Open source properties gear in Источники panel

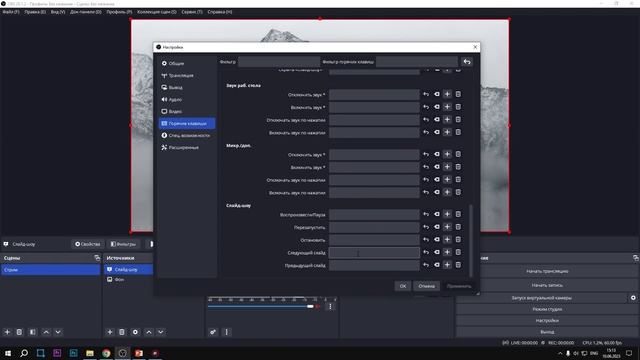[135, 332]
